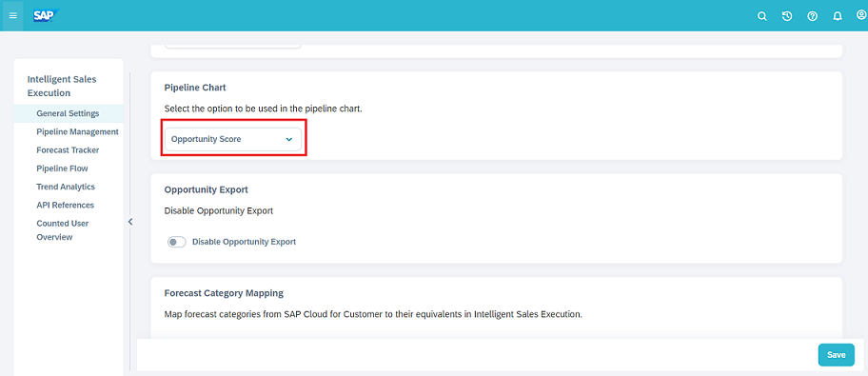
Task: Open Trend Analytics settings
Action: (x=66, y=187)
